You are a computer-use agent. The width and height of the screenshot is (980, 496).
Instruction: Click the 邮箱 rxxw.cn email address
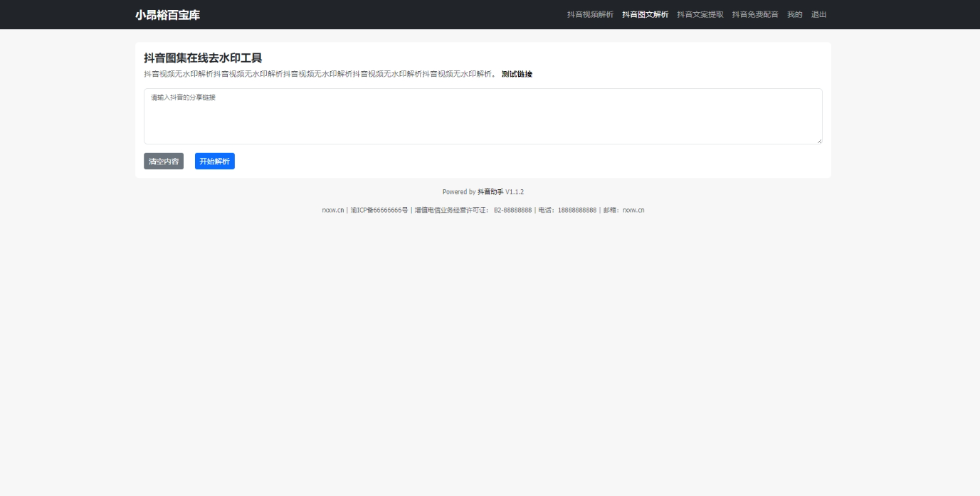pyautogui.click(x=633, y=211)
